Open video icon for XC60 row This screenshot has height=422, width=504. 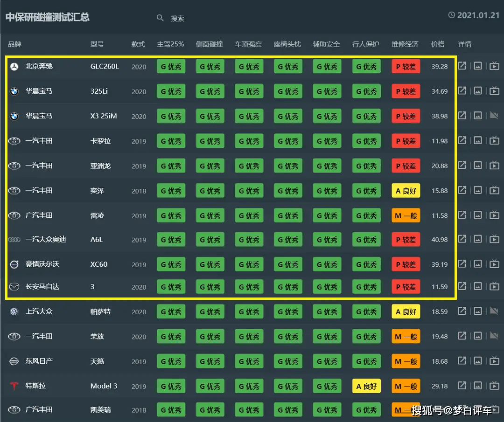494,264
